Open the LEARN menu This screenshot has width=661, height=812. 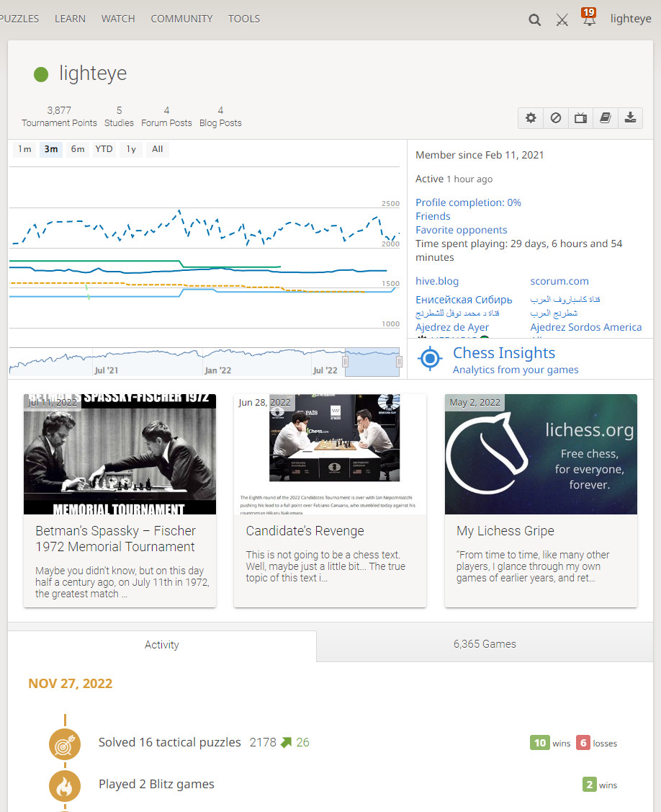click(x=70, y=19)
